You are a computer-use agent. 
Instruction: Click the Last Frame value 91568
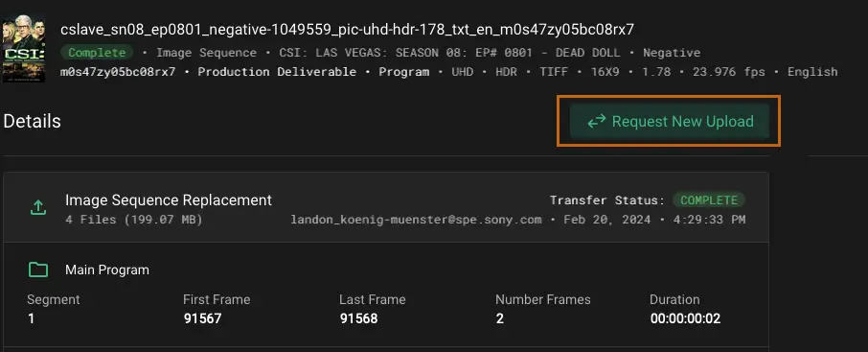tap(358, 318)
